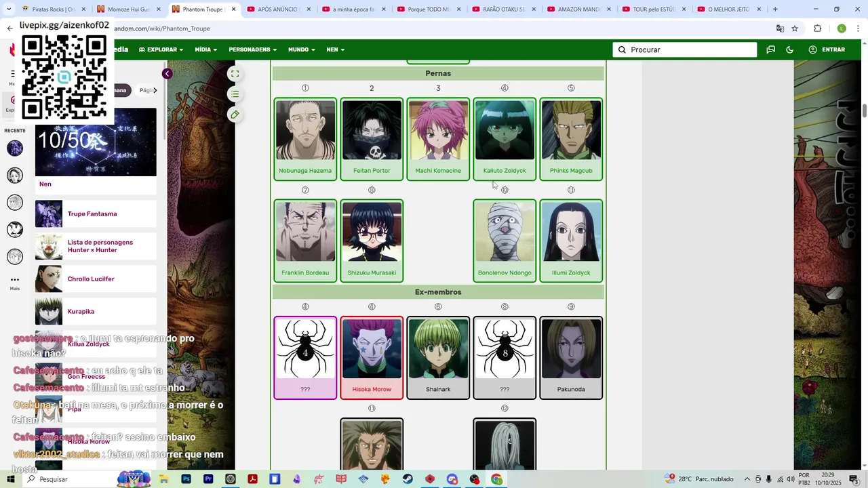Expand the MÍDIA dropdown menu
Screen dimensions: 868x488
(206, 49)
